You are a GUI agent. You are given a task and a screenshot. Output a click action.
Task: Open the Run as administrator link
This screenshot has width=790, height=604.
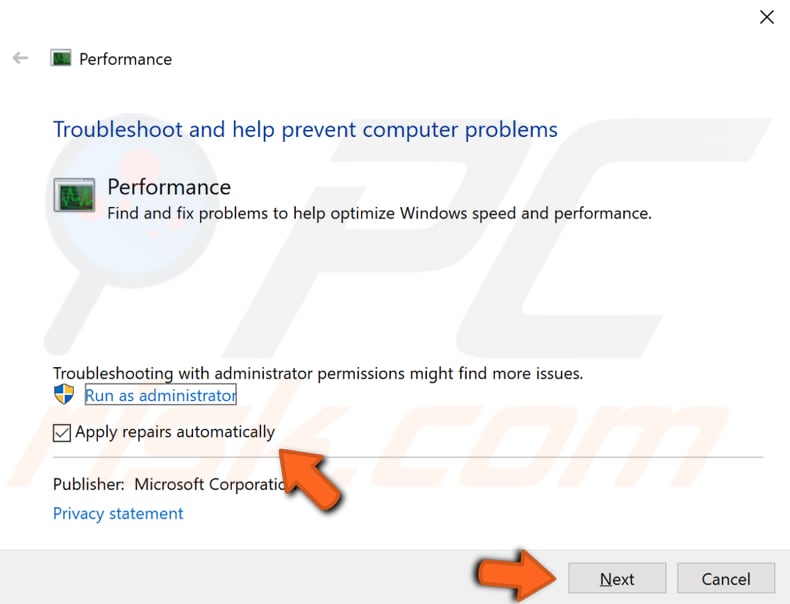(x=160, y=395)
